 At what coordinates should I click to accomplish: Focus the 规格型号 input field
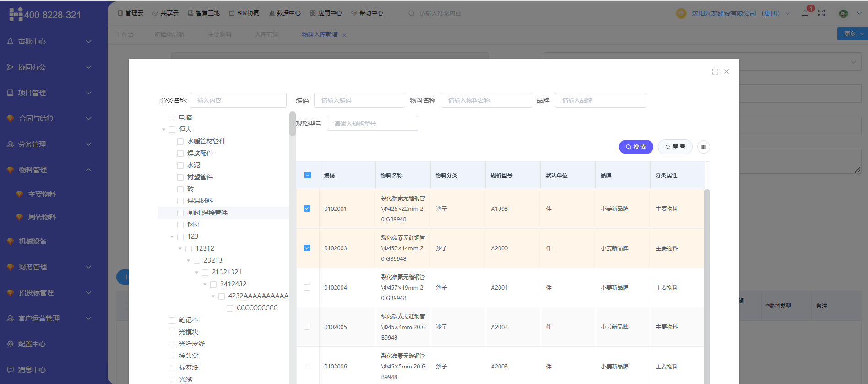pyautogui.click(x=372, y=124)
